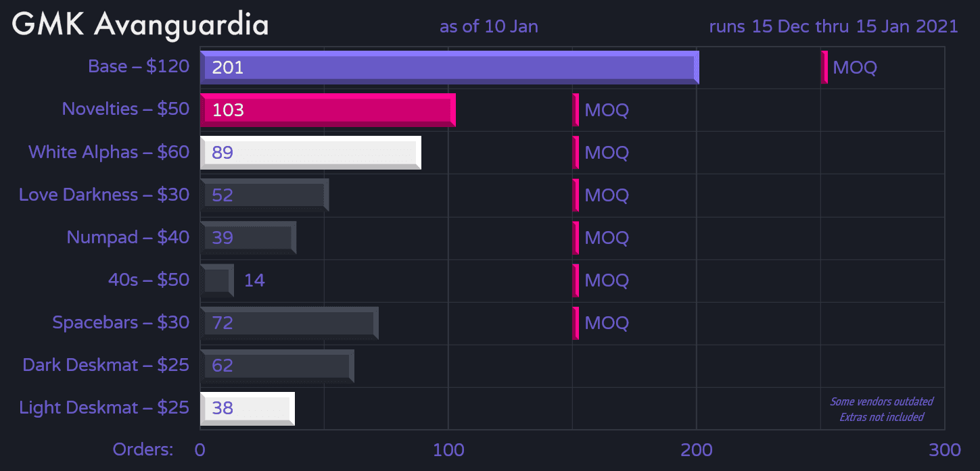
Task: Select the "as of 10 Jan" date text
Action: [489, 26]
